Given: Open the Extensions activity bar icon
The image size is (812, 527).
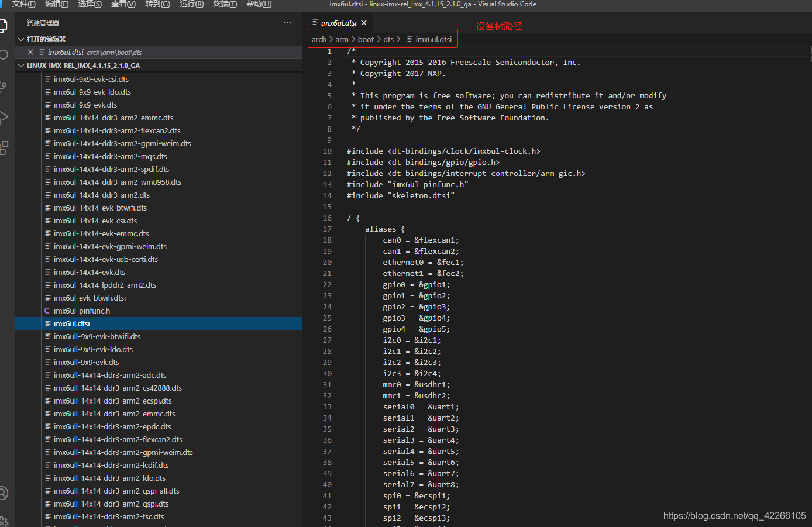Looking at the screenshot, I should click(3, 148).
